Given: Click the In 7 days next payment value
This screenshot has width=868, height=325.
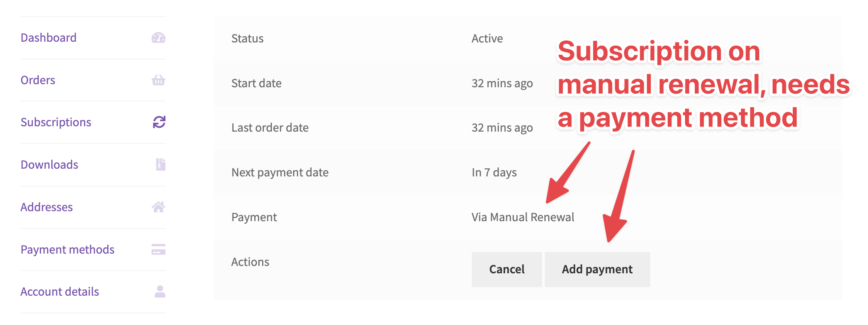Looking at the screenshot, I should pos(494,173).
